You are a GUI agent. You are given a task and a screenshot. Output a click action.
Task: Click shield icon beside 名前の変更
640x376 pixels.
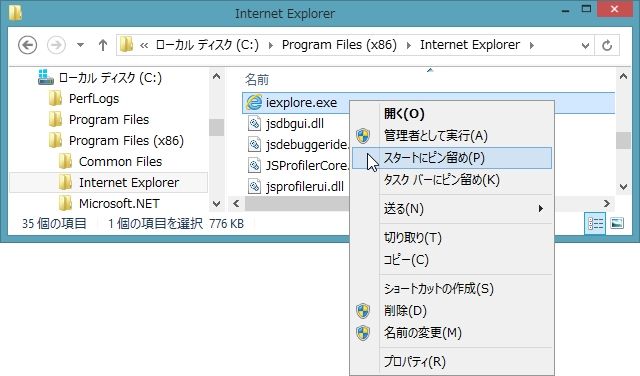[x=363, y=333]
